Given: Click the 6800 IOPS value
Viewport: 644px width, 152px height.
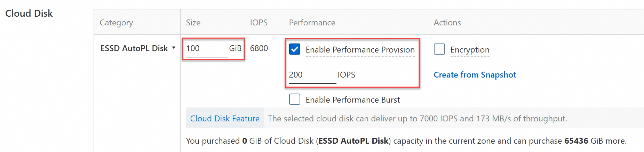Looking at the screenshot, I should coord(259,48).
